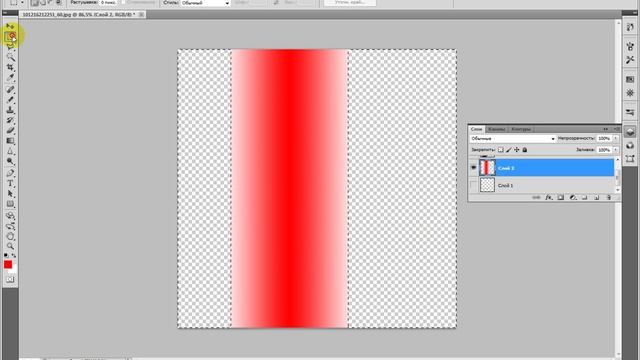Image resolution: width=640 pixels, height=360 pixels.
Task: Open the white background color swatch
Action: click(x=13, y=270)
